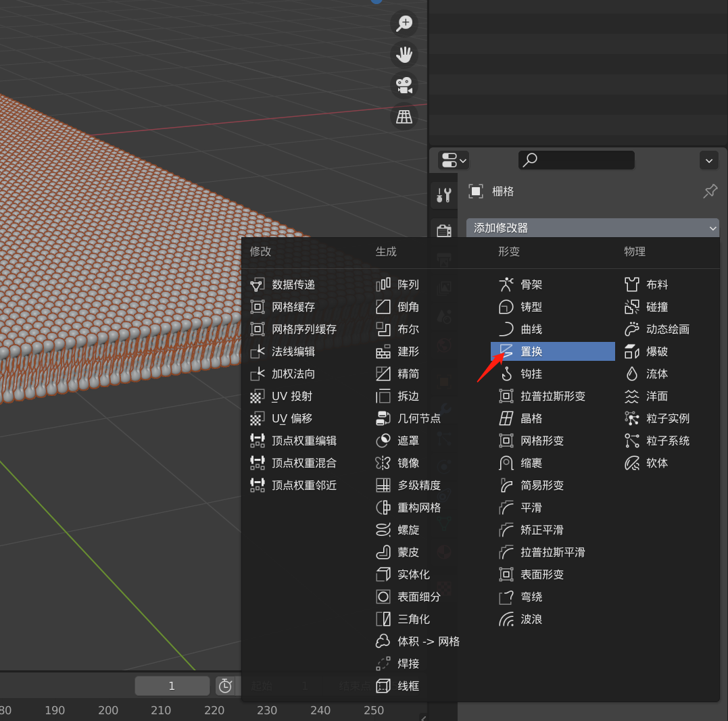This screenshot has width=728, height=721.
Task: Click the properties search field
Action: pos(576,160)
